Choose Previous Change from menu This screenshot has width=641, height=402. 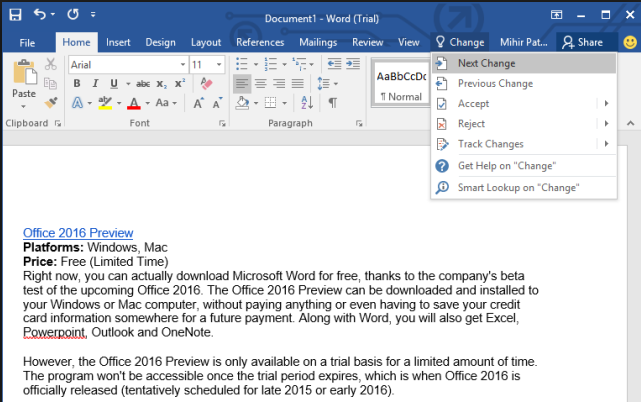point(524,83)
